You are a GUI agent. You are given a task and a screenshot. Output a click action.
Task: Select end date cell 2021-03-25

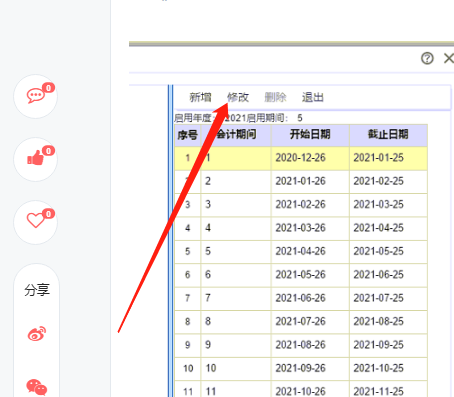pyautogui.click(x=388, y=205)
